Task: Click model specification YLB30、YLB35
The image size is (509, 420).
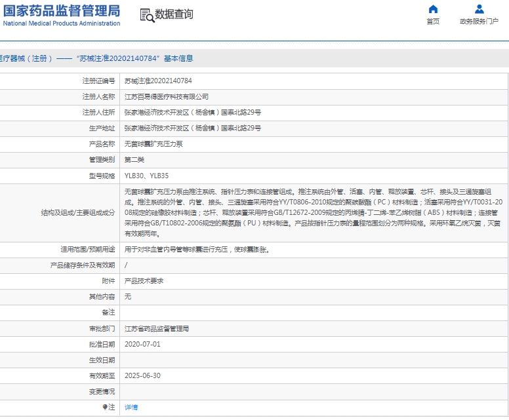Action: click(146, 176)
